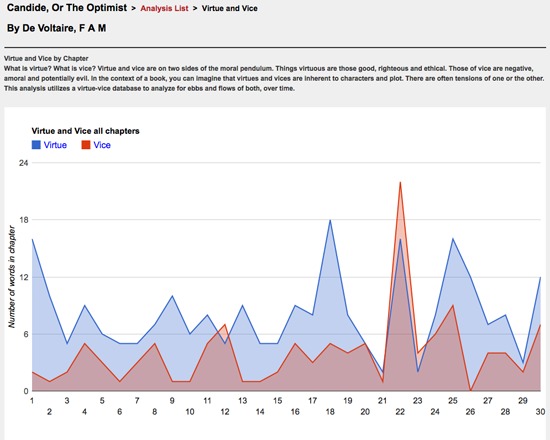Click the Number of words in chapter axis title
Image resolution: width=550 pixels, height=440 pixels.
[12, 277]
